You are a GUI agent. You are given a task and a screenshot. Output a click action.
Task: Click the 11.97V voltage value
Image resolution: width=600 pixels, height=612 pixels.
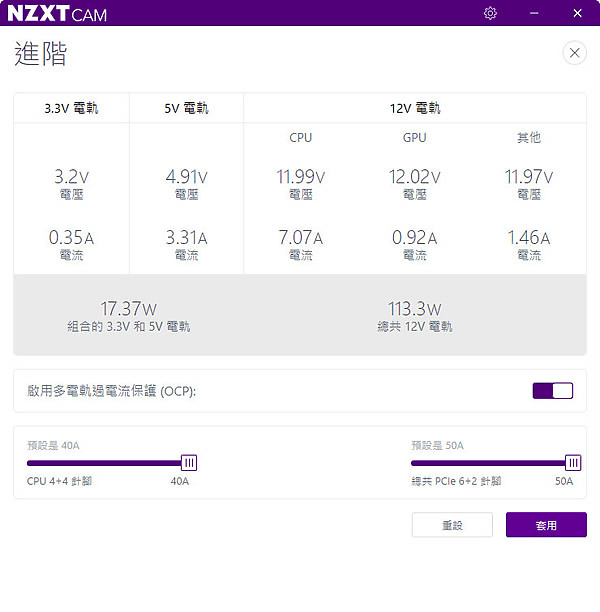click(529, 176)
